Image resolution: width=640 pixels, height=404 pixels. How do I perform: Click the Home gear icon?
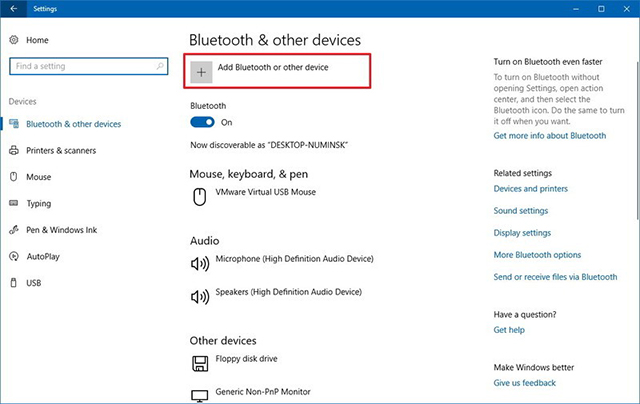coord(14,40)
